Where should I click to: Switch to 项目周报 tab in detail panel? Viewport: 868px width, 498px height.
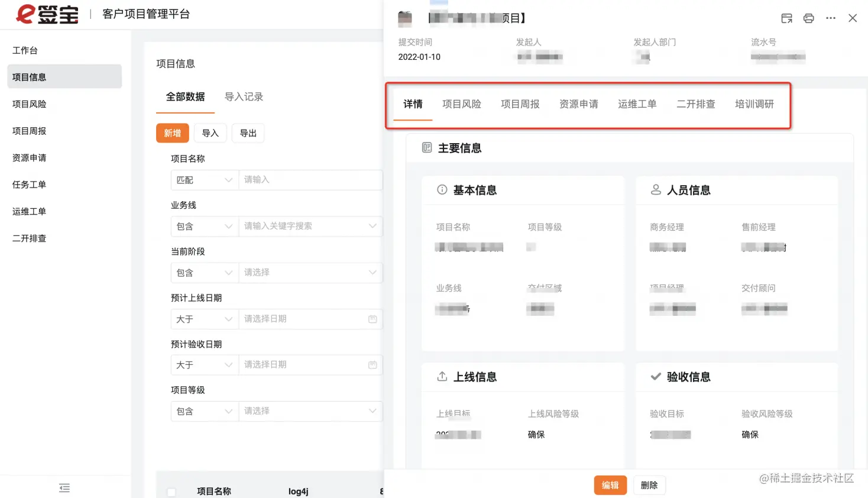[x=520, y=104]
